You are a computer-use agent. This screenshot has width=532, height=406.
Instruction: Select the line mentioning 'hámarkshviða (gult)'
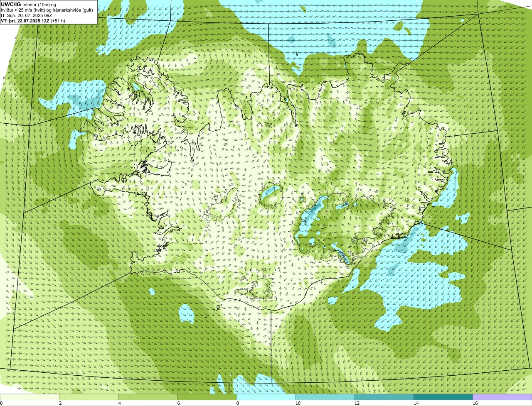coord(47,10)
